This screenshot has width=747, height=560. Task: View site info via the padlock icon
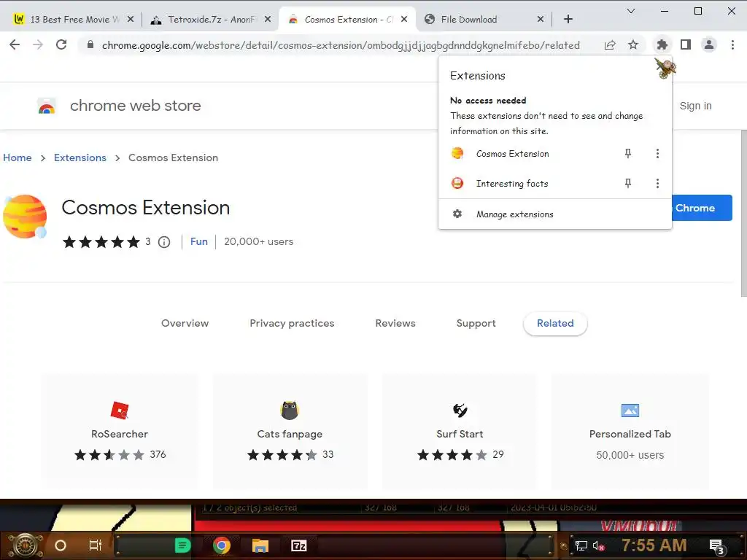pyautogui.click(x=90, y=44)
